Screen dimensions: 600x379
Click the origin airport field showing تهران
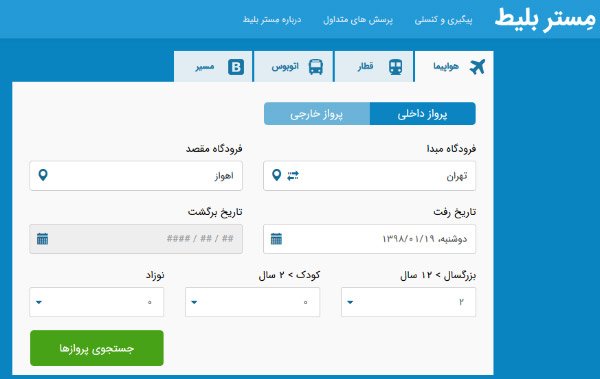tap(370, 176)
